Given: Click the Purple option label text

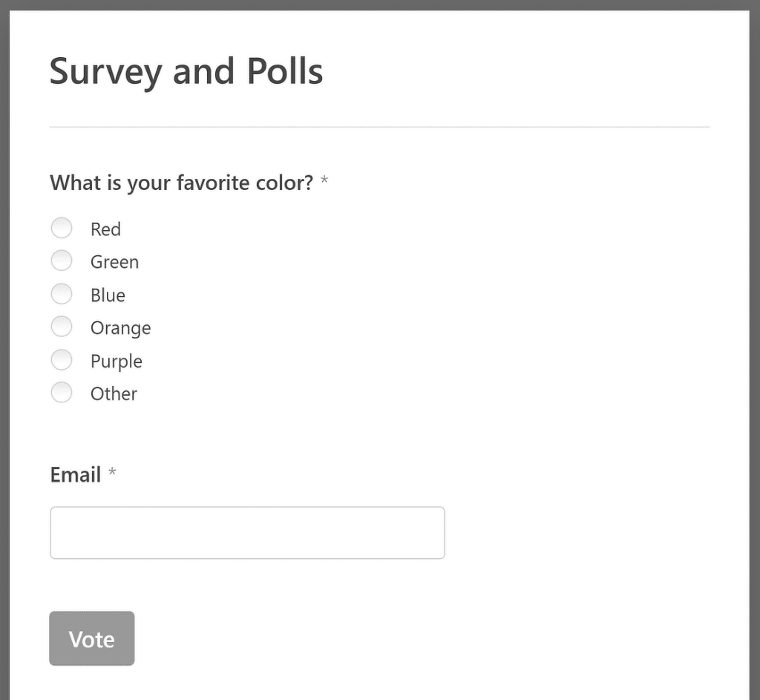Looking at the screenshot, I should click(x=116, y=361).
